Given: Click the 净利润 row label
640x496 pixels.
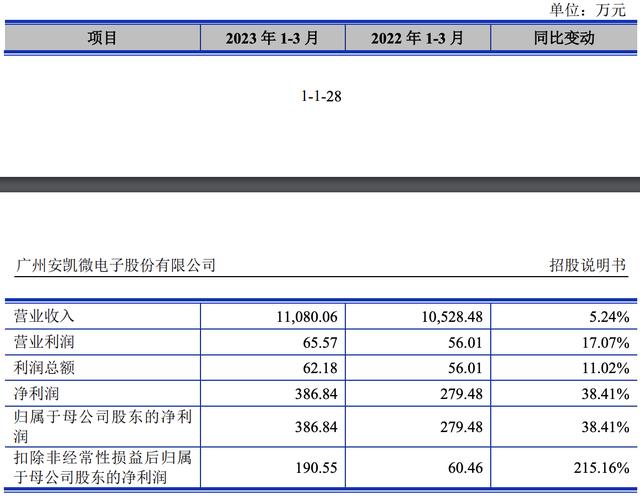Looking at the screenshot, I should point(36,394).
